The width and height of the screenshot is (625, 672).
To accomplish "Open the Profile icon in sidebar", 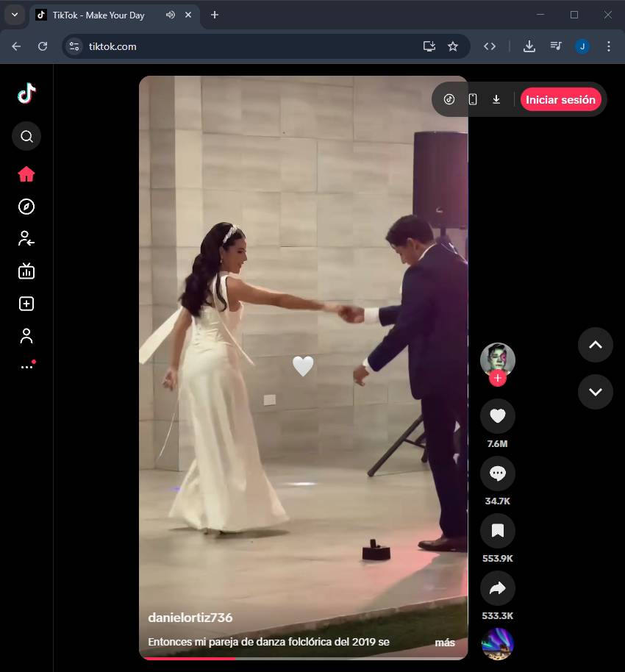I will coord(26,336).
